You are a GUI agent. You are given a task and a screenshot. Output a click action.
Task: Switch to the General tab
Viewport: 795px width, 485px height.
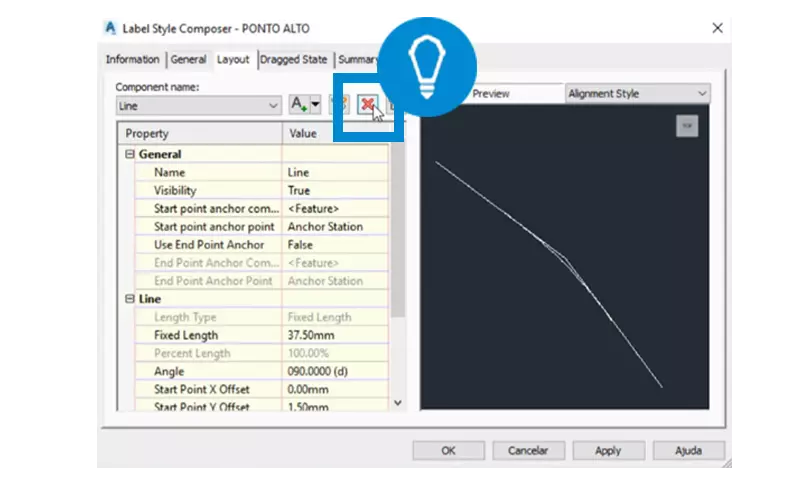188,59
